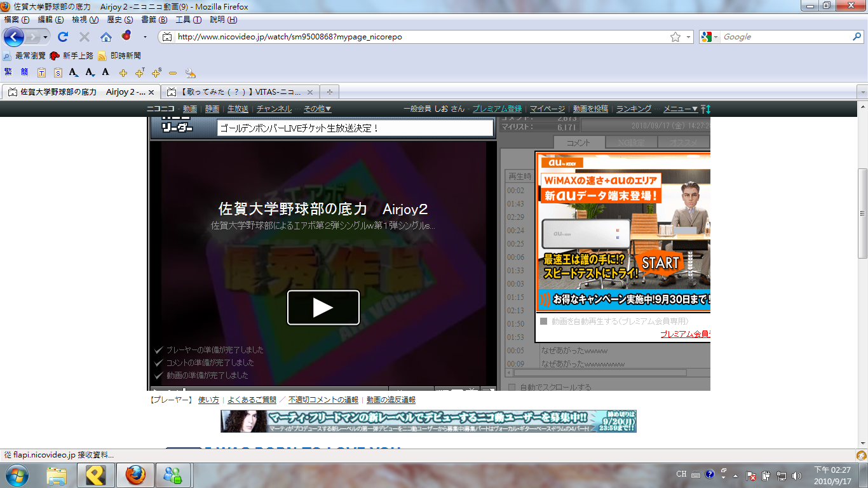Click the red and blue balls toolbar icon
868x488 pixels.
pos(126,36)
